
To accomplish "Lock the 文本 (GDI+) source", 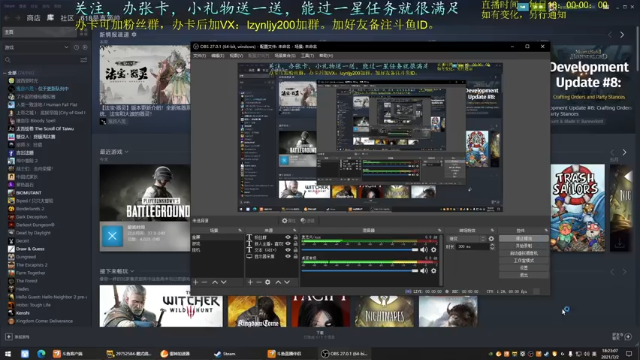I will click(x=296, y=250).
